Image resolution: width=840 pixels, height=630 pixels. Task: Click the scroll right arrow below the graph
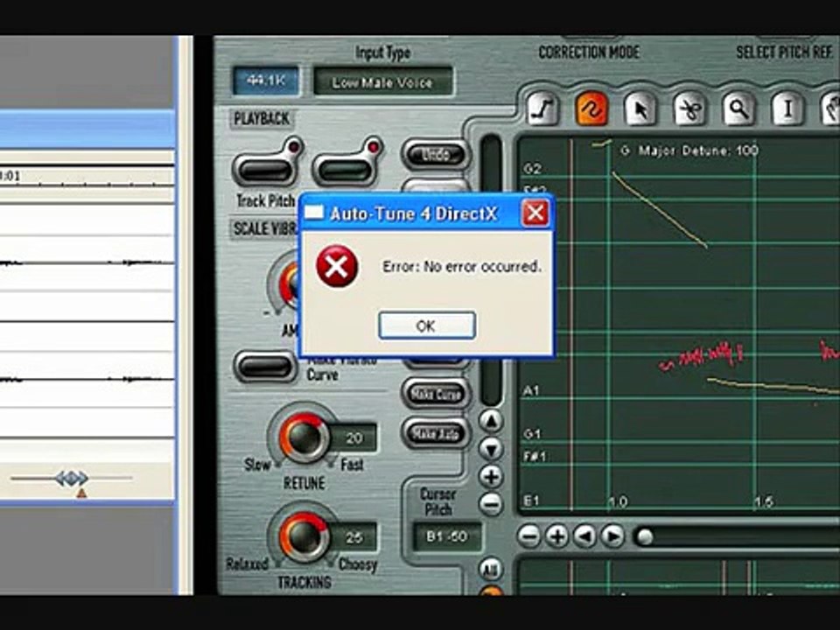coord(612,535)
